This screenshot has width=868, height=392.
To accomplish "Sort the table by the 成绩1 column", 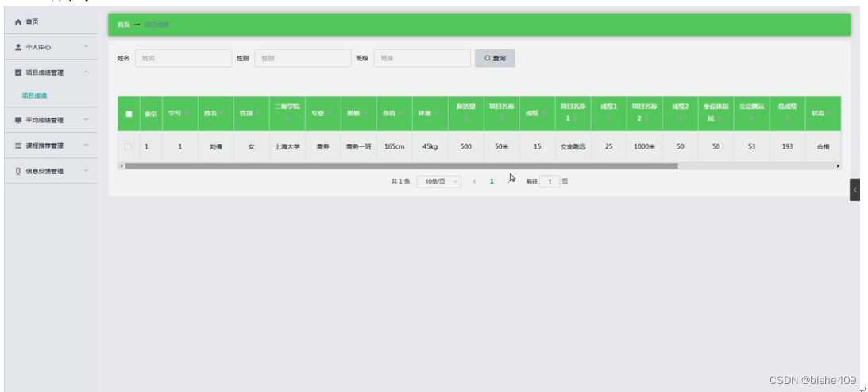I will pos(609,118).
